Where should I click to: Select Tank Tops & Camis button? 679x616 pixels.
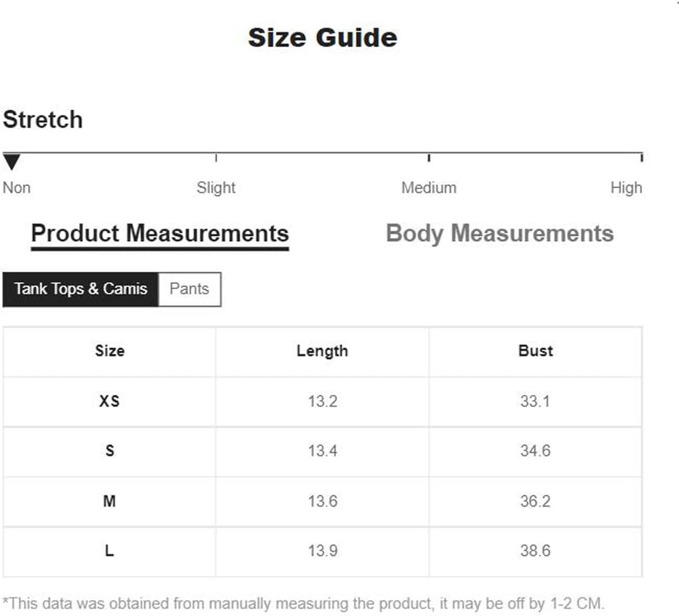tap(80, 289)
